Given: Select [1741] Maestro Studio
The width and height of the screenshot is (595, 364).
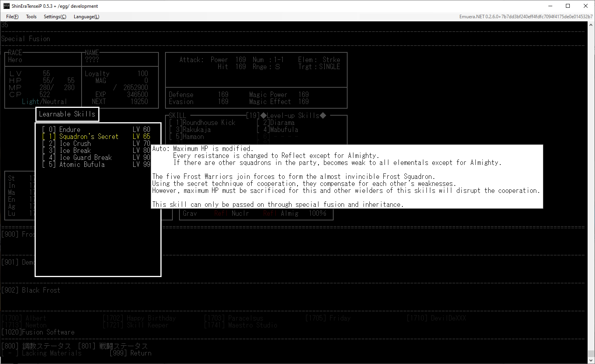Looking at the screenshot, I should (241, 325).
